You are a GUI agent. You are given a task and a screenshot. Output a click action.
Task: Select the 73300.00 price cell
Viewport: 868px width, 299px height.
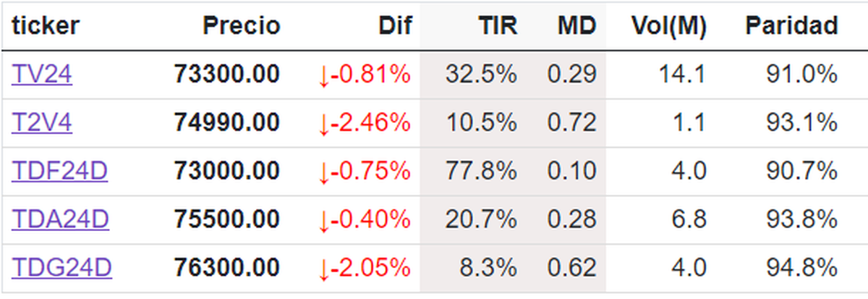(226, 75)
